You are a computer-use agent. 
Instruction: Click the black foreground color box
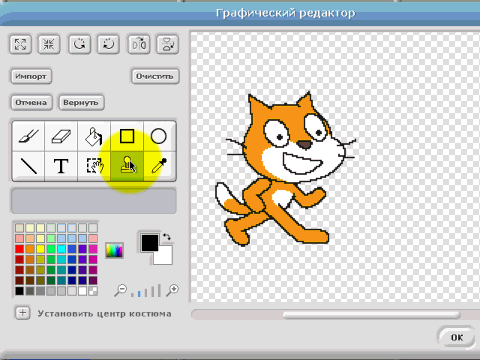click(x=149, y=242)
